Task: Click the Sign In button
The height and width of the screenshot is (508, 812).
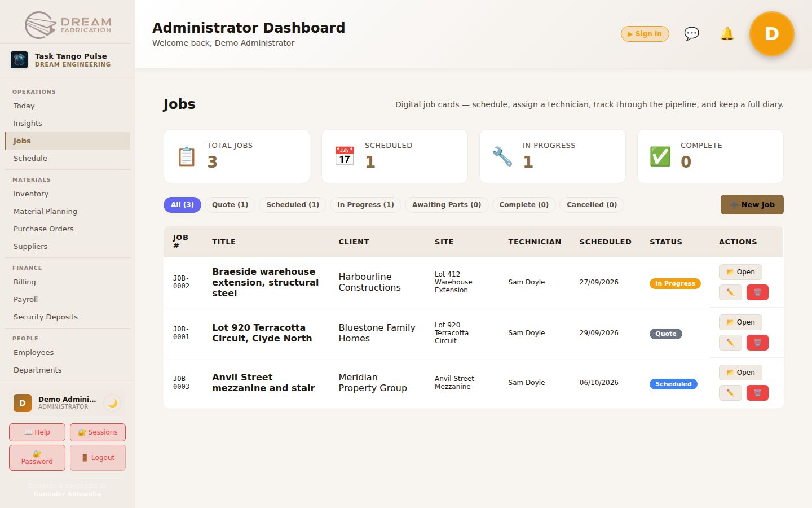Action: pos(645,34)
